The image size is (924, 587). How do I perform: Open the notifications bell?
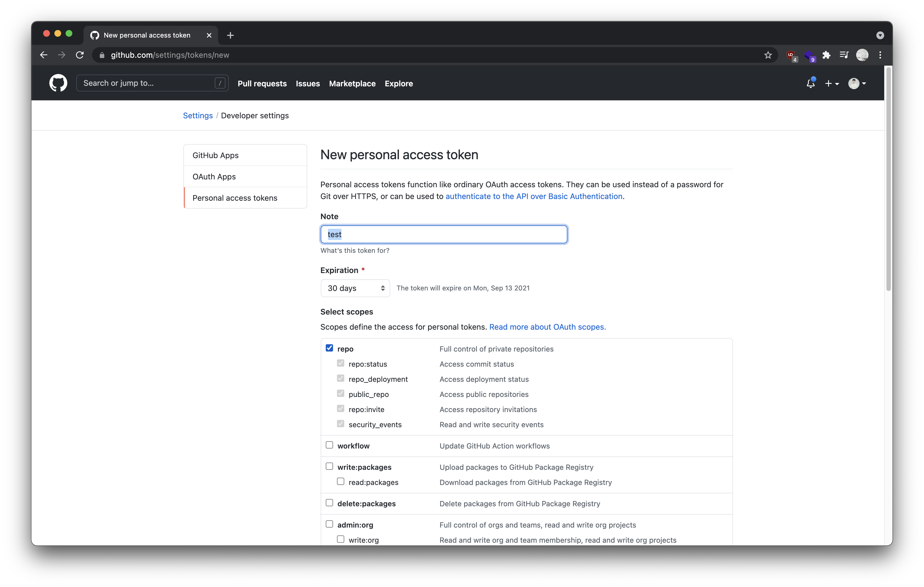810,83
